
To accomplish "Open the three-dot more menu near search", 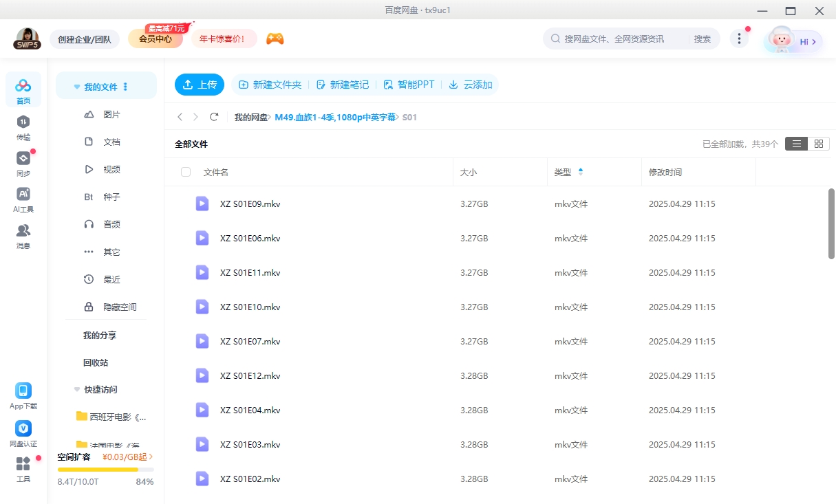I will pos(739,39).
